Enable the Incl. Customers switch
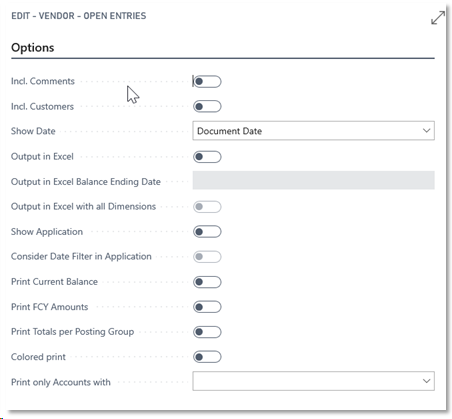Image resolution: width=452 pixels, height=419 pixels. click(x=207, y=106)
